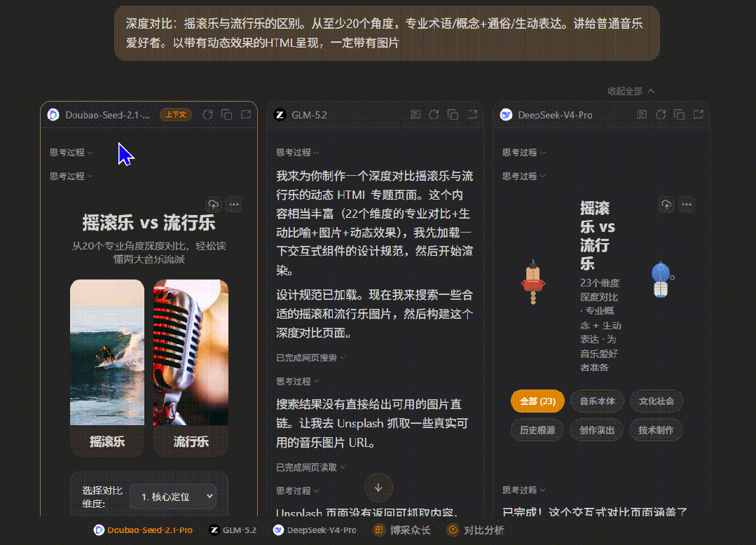The width and height of the screenshot is (756, 545).
Task: Open the 博采众长 tab
Action: (x=402, y=530)
